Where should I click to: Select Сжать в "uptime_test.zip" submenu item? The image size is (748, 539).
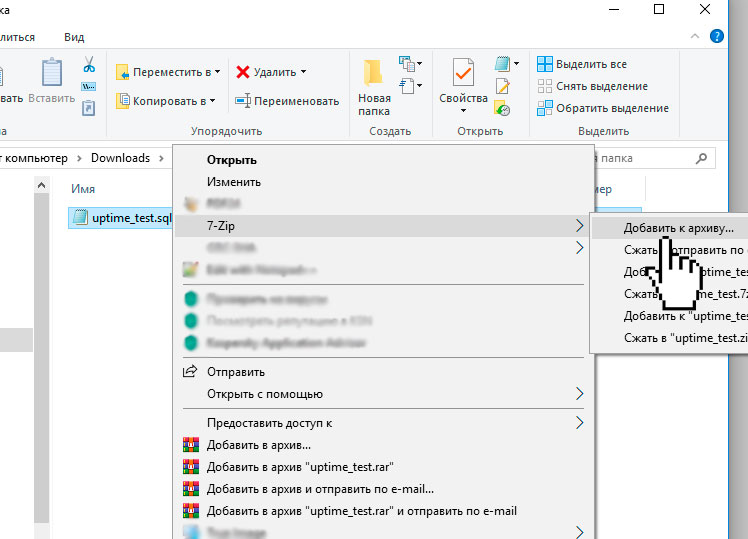point(670,338)
